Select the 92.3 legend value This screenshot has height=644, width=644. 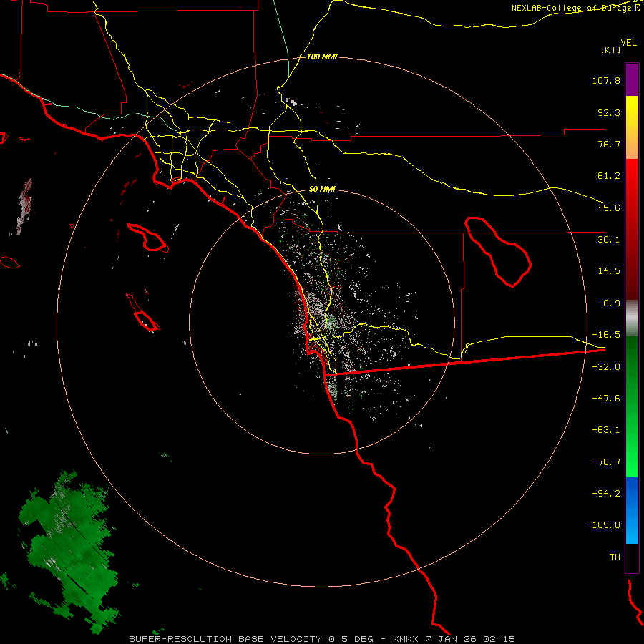pyautogui.click(x=609, y=112)
